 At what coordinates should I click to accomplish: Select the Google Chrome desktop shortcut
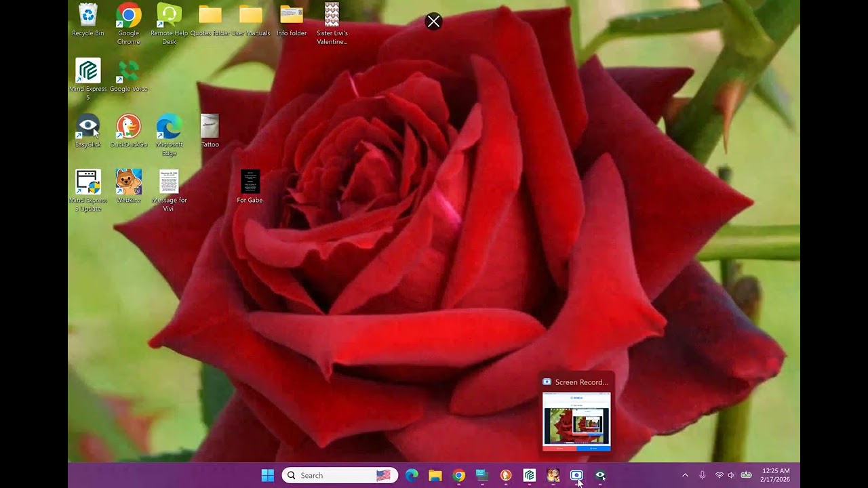(x=128, y=24)
